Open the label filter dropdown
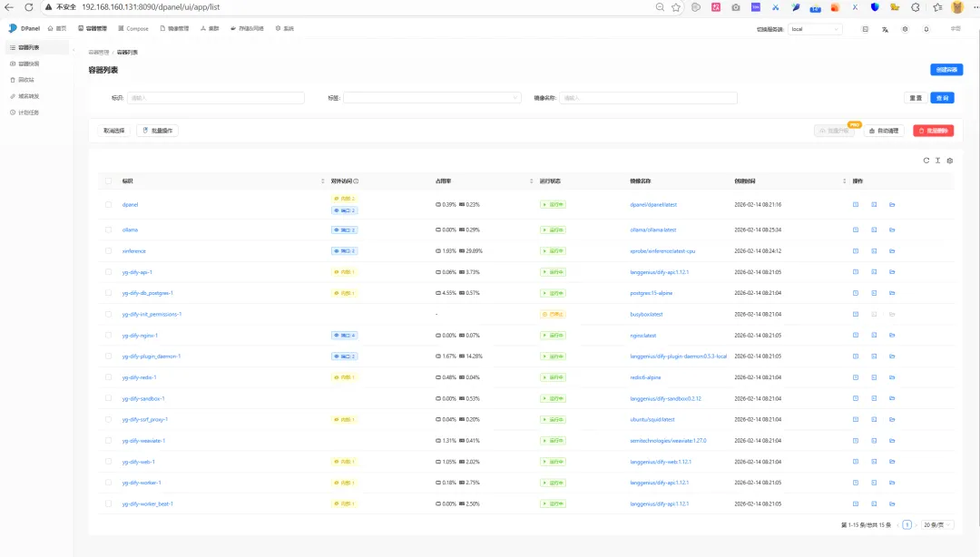 point(432,98)
